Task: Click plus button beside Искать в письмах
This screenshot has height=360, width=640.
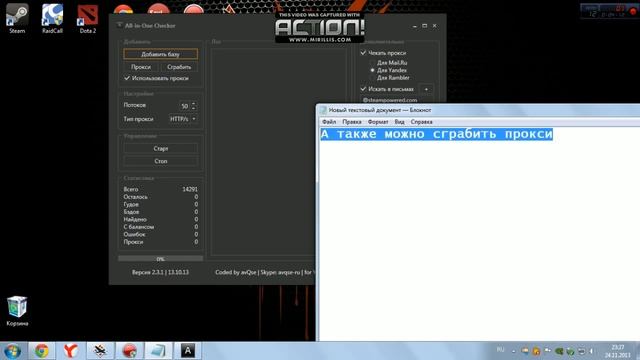Action: pyautogui.click(x=426, y=89)
